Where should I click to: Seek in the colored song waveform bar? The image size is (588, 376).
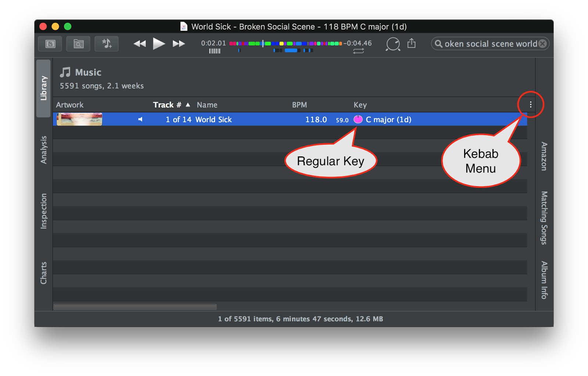pyautogui.click(x=286, y=43)
